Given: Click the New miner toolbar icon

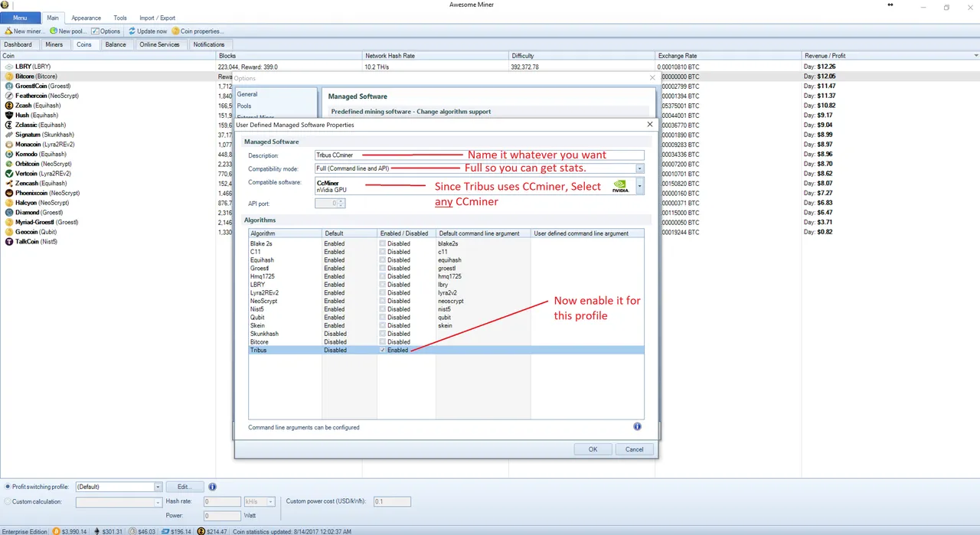Looking at the screenshot, I should (x=8, y=31).
